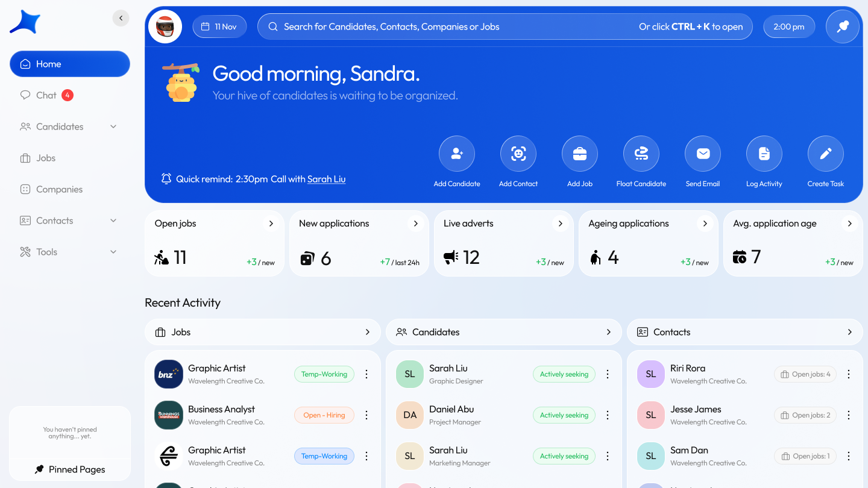Image resolution: width=868 pixels, height=488 pixels.
Task: Open Jobs in the sidebar
Action: (70, 158)
